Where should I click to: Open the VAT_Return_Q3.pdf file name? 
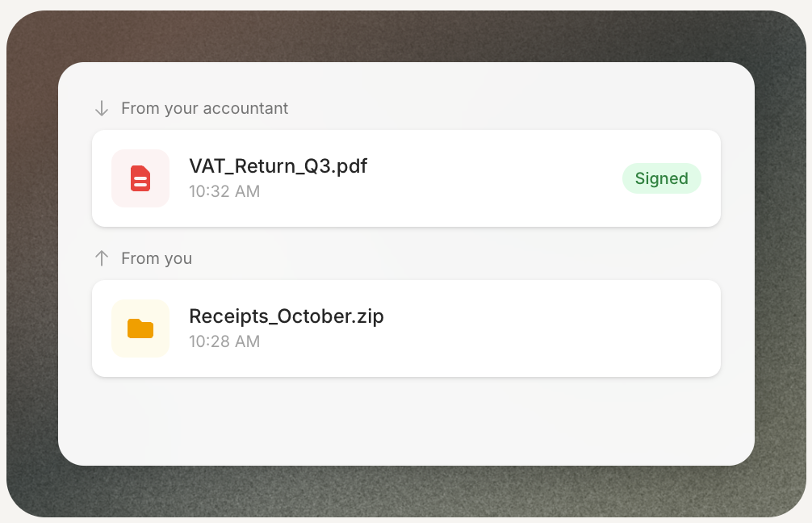278,166
